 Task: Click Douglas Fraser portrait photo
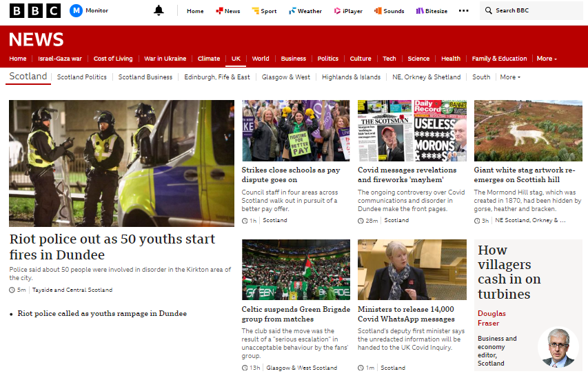pos(558,348)
